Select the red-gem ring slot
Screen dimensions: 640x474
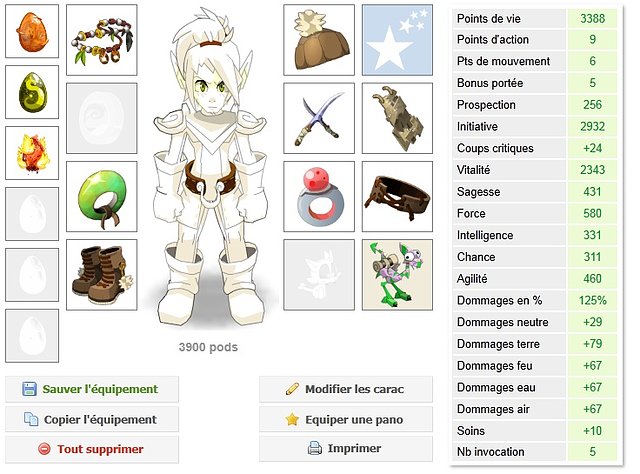[x=319, y=197]
